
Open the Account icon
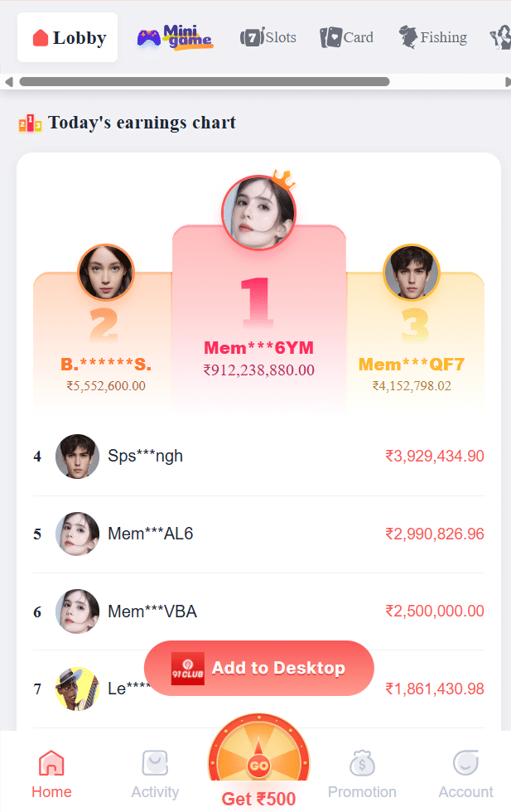(465, 763)
